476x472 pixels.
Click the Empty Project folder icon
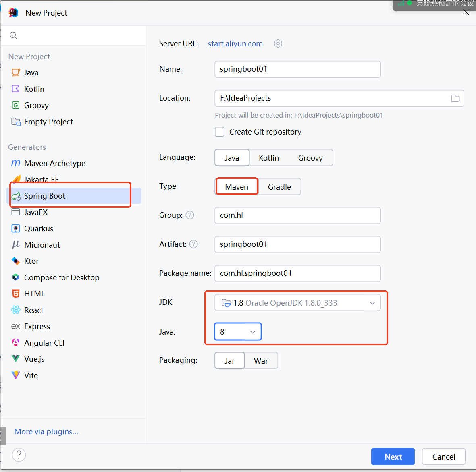(x=16, y=122)
